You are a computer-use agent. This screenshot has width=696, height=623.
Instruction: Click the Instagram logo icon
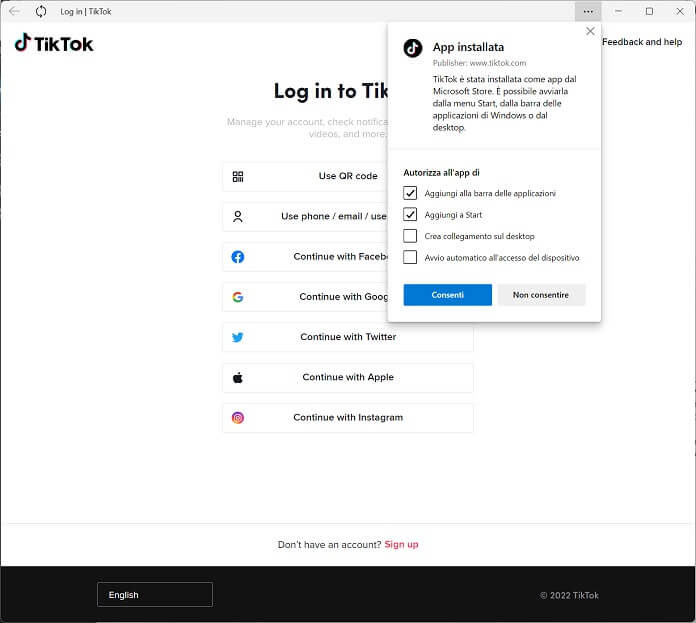click(238, 418)
